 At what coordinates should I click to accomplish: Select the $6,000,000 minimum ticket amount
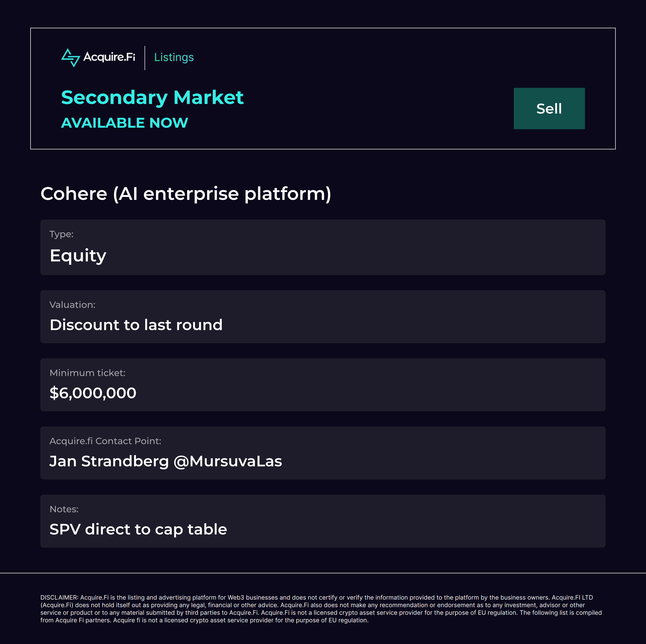click(x=93, y=393)
